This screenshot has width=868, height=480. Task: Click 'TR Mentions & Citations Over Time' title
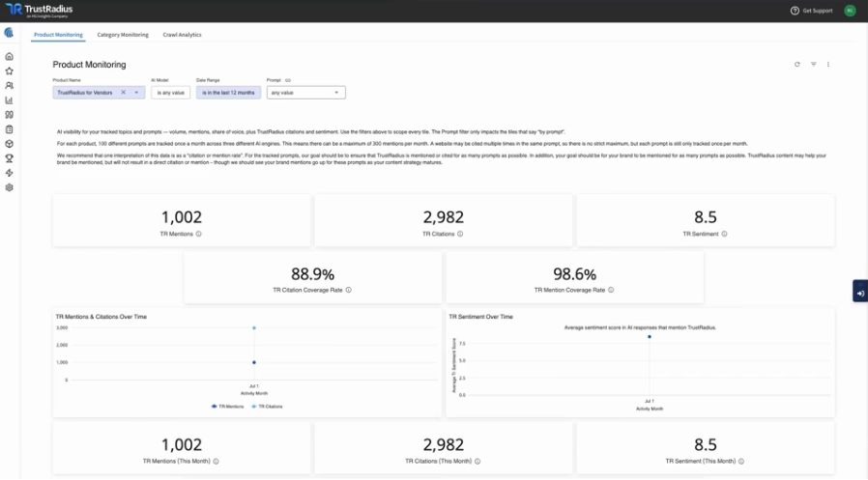pyautogui.click(x=101, y=317)
